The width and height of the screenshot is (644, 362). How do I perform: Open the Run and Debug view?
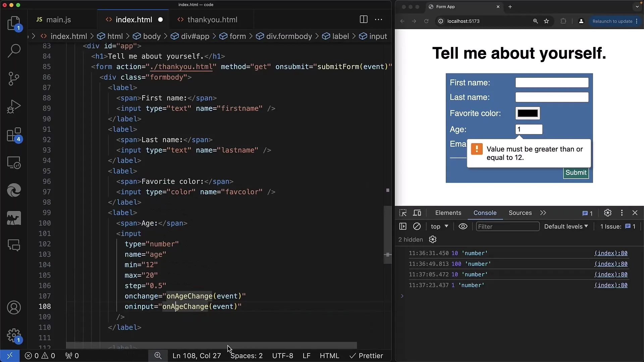14,107
